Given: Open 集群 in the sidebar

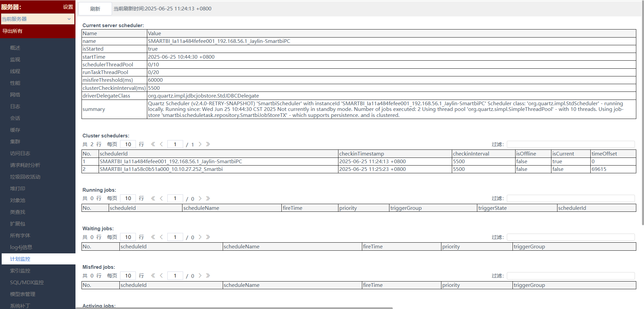Looking at the screenshot, I should click(x=15, y=142).
